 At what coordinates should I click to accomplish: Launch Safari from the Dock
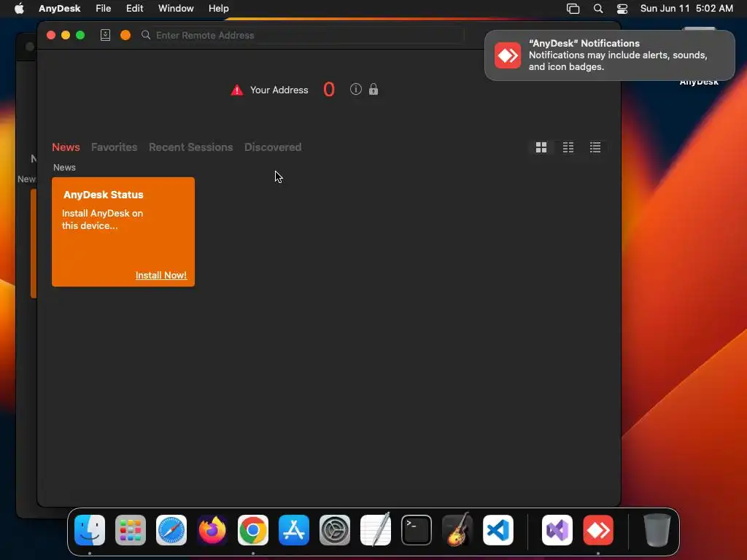tap(171, 530)
